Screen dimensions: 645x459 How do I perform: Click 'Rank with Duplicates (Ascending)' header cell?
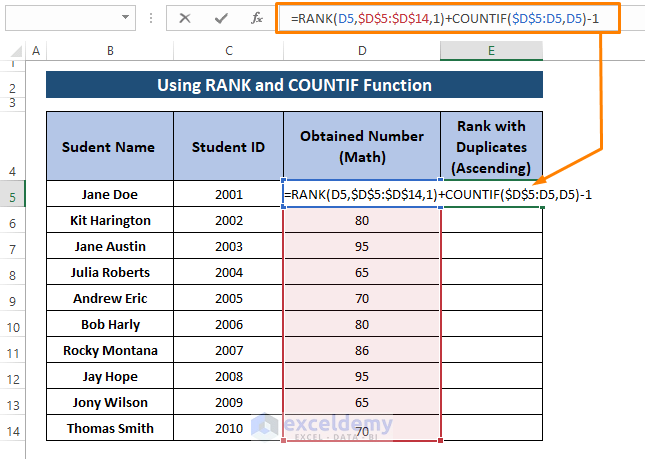tap(491, 146)
